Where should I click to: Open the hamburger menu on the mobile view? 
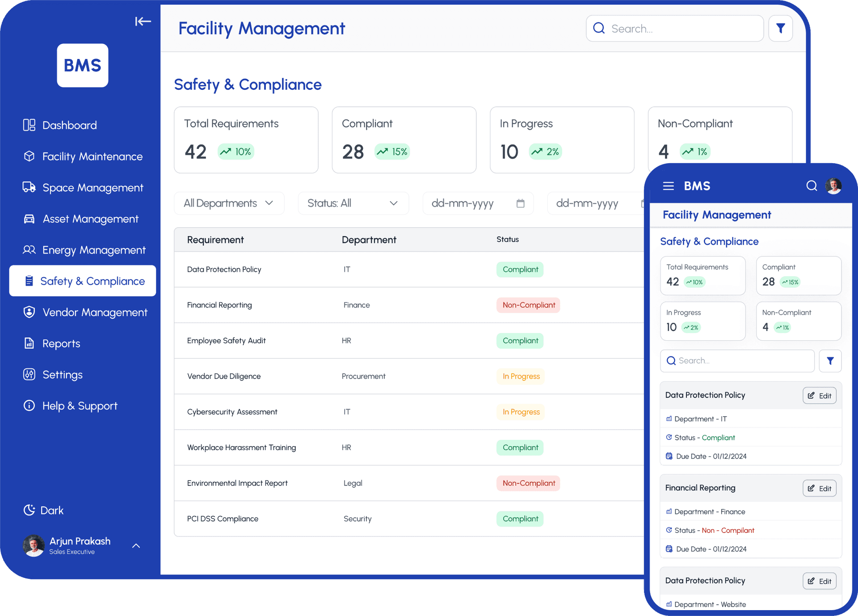click(x=669, y=186)
